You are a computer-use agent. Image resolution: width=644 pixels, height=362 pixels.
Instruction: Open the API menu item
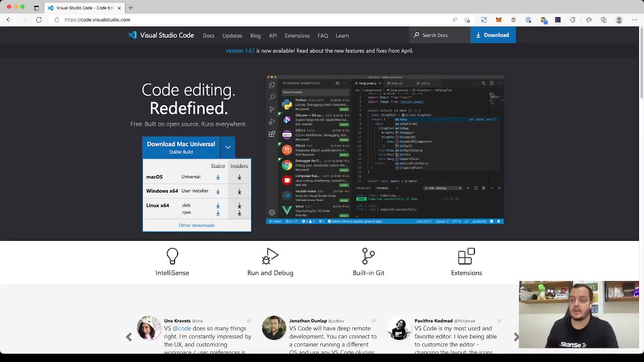point(273,36)
